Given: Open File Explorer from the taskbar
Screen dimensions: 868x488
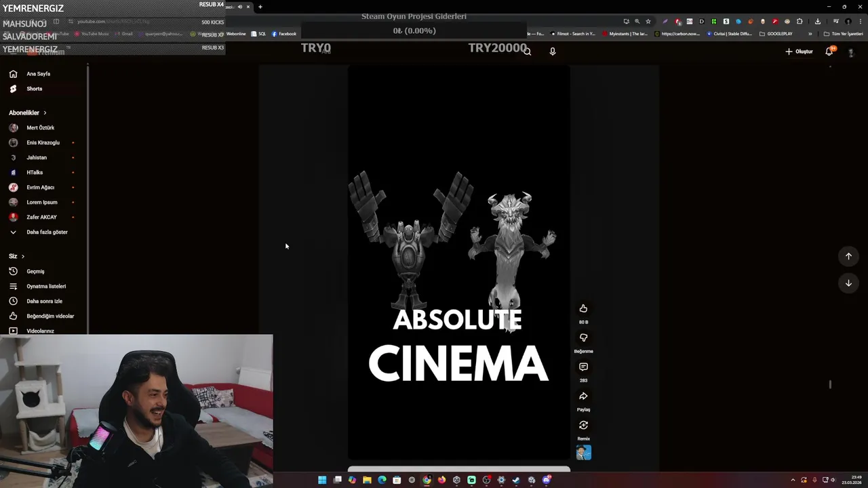Looking at the screenshot, I should (367, 480).
